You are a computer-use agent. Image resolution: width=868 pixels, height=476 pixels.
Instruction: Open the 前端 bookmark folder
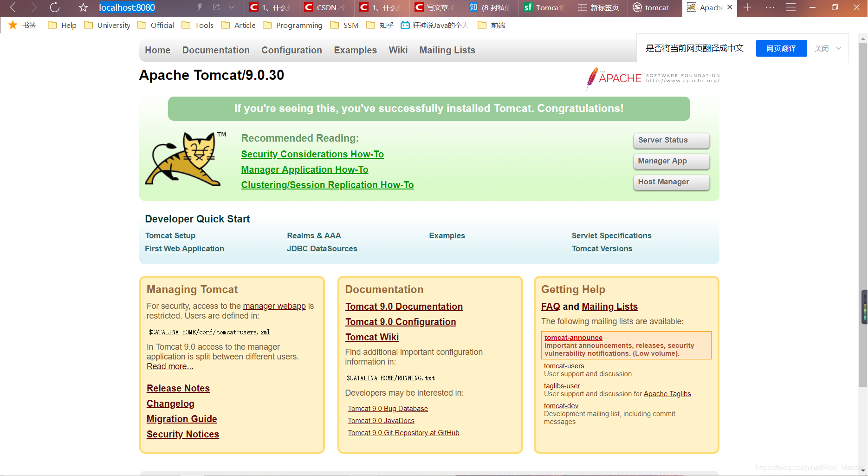[x=492, y=25]
